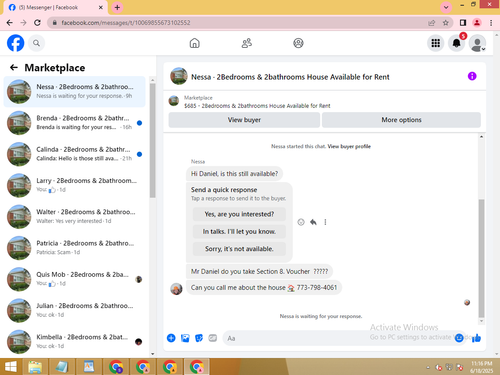Open Chrome three-dot menu
Screen dimensions: 500x375
(491, 23)
